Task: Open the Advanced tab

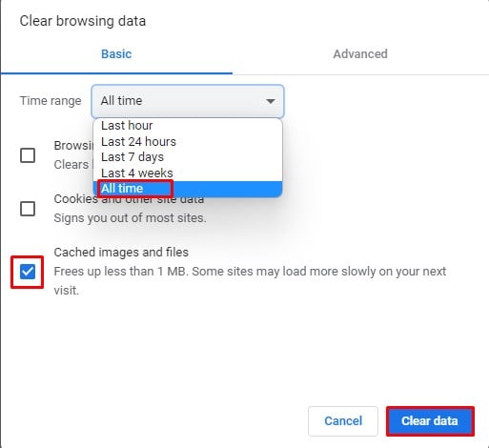Action: [x=360, y=54]
